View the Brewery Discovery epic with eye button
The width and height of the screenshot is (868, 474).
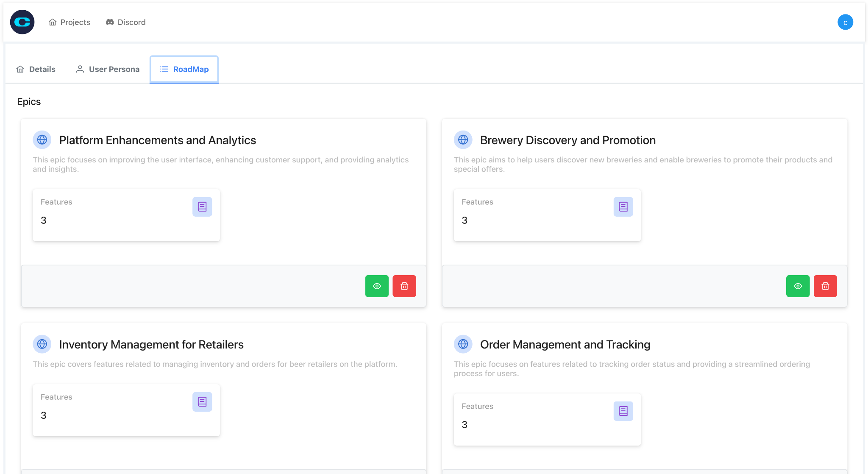(x=798, y=286)
